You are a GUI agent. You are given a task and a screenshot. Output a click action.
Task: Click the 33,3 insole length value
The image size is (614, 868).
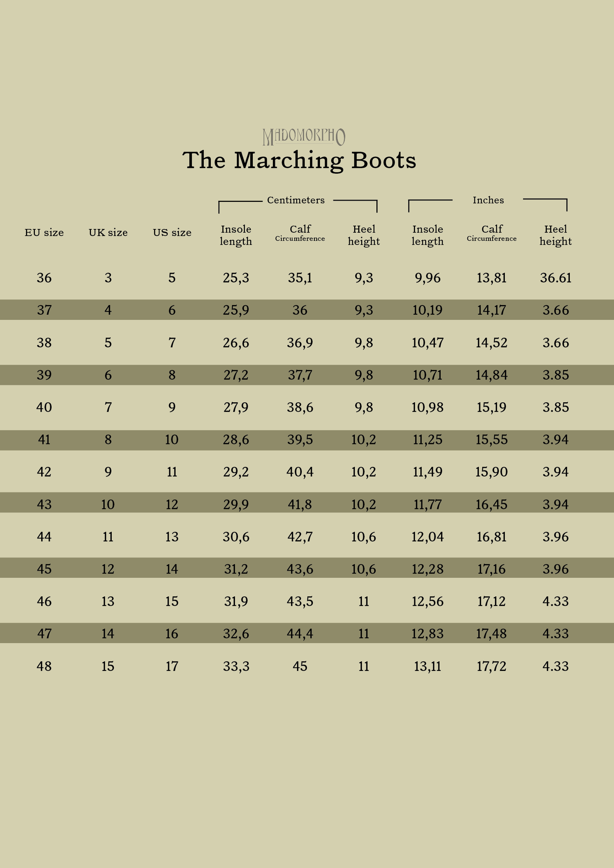[x=236, y=666]
